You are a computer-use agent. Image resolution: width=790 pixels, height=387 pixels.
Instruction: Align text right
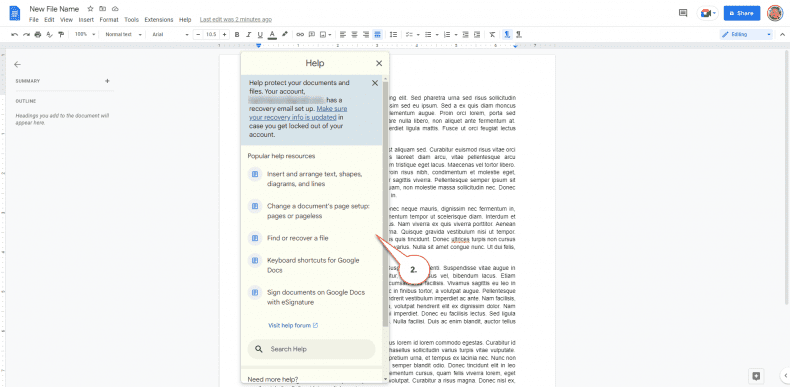(366, 35)
